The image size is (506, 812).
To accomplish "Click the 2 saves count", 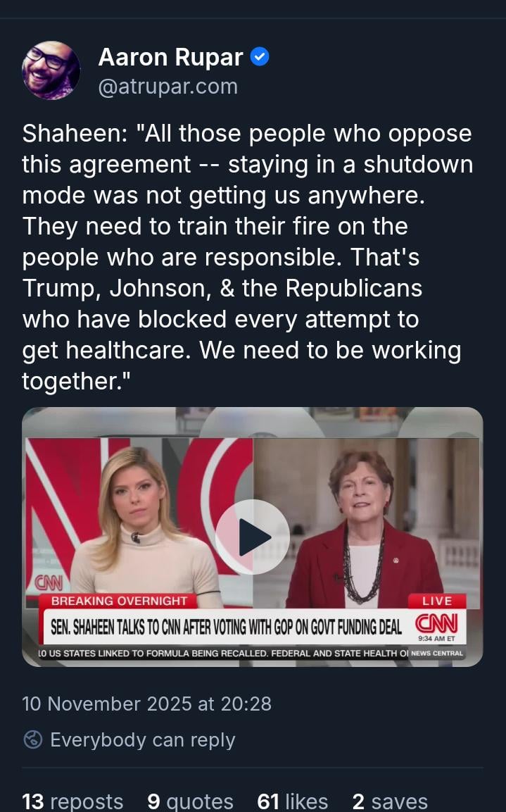I will coord(390,801).
